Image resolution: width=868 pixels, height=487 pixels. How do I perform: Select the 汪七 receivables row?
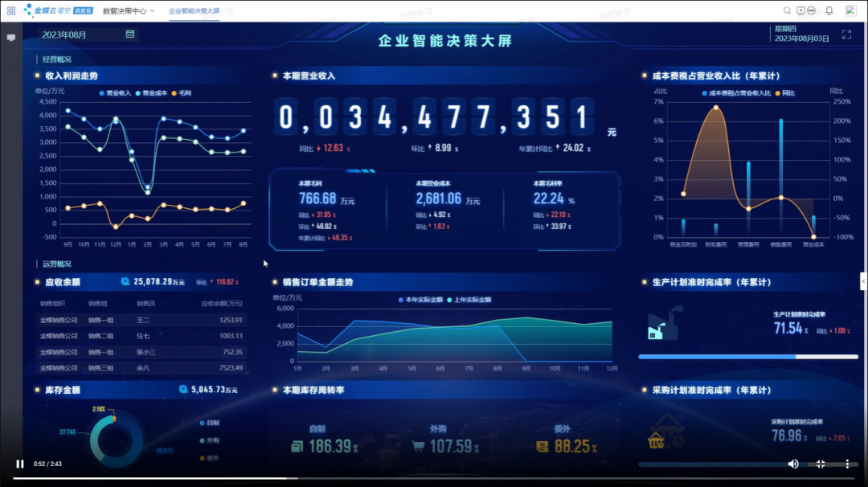141,336
